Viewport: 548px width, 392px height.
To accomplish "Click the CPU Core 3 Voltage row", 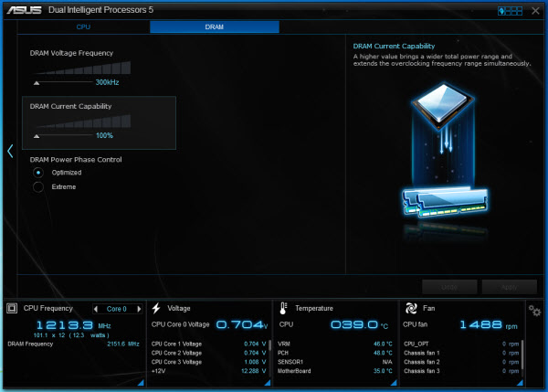I will point(208,362).
